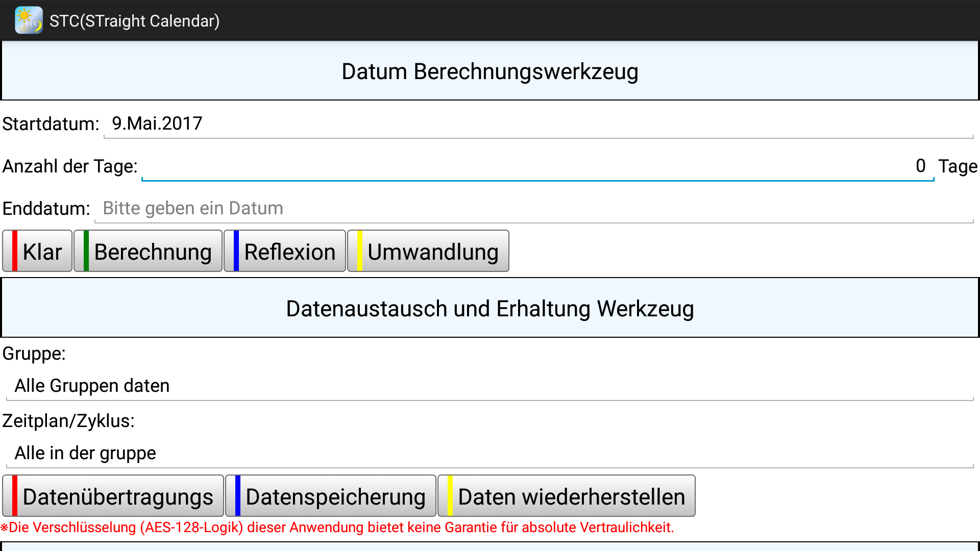980x551 pixels.
Task: Focus the Anzahl der Tage number field
Action: [x=537, y=166]
